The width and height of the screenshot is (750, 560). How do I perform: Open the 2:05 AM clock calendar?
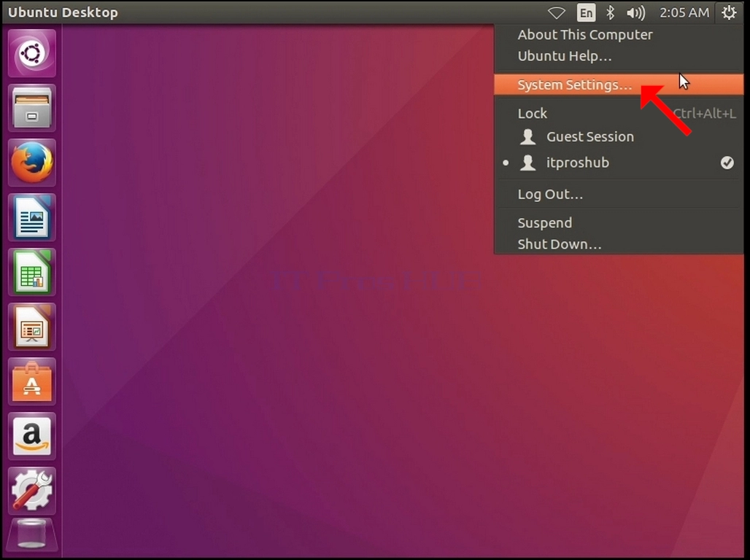(x=684, y=12)
